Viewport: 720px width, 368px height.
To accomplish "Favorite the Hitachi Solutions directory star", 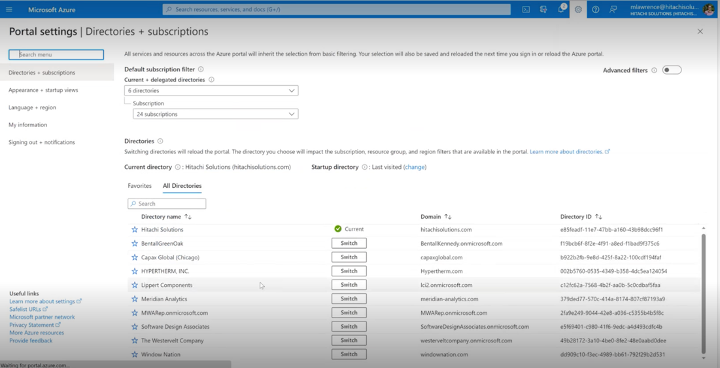I will pos(135,229).
